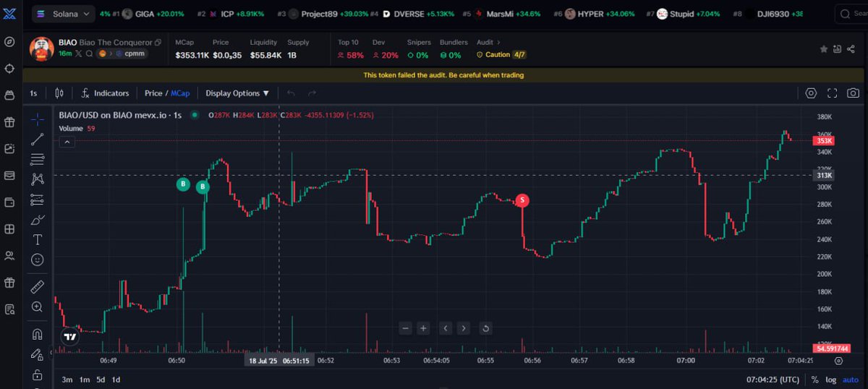Open the Indicators menu
Screen dimensions: 868x389
(104, 93)
